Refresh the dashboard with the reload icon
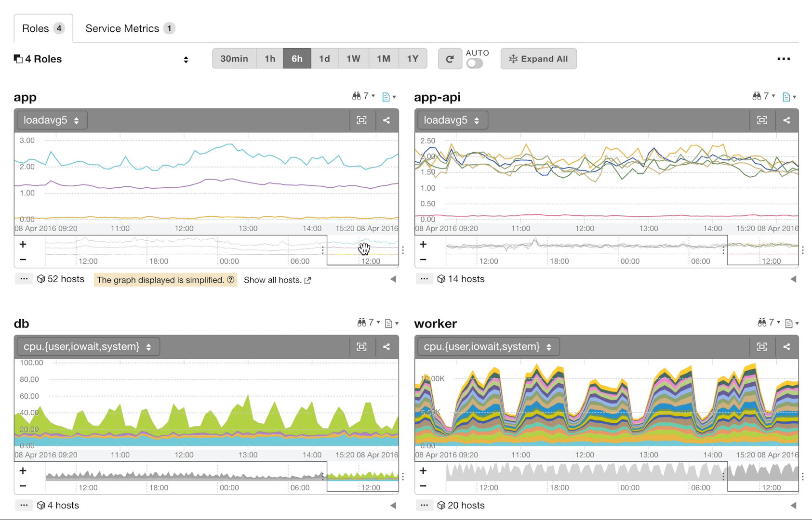Screen dimensions: 812x520 (x=450, y=58)
